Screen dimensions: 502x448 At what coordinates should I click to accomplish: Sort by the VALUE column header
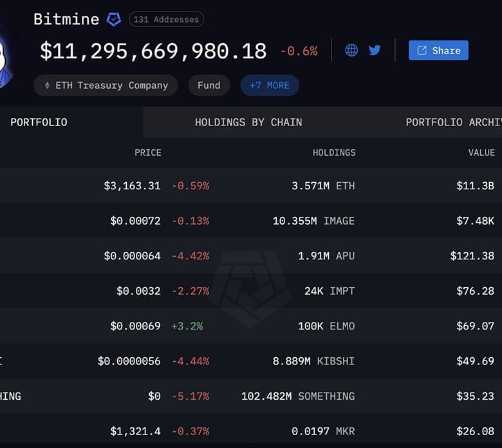481,153
